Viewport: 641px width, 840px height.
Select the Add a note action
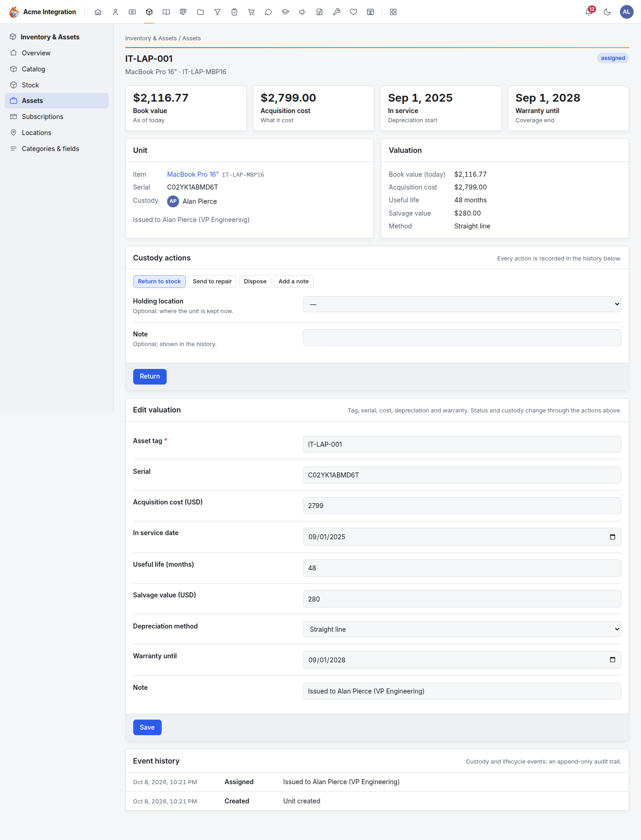point(293,282)
